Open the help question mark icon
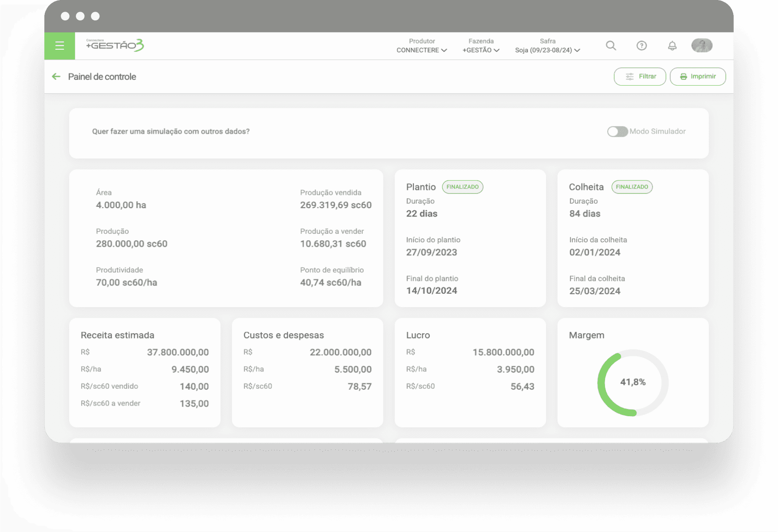Screen dimensions: 778x532 641,46
